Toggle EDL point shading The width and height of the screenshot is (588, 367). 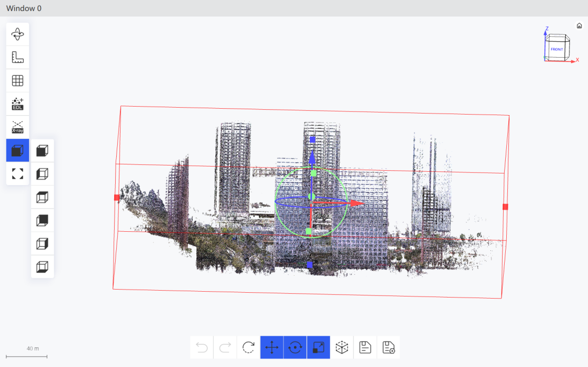click(x=18, y=104)
